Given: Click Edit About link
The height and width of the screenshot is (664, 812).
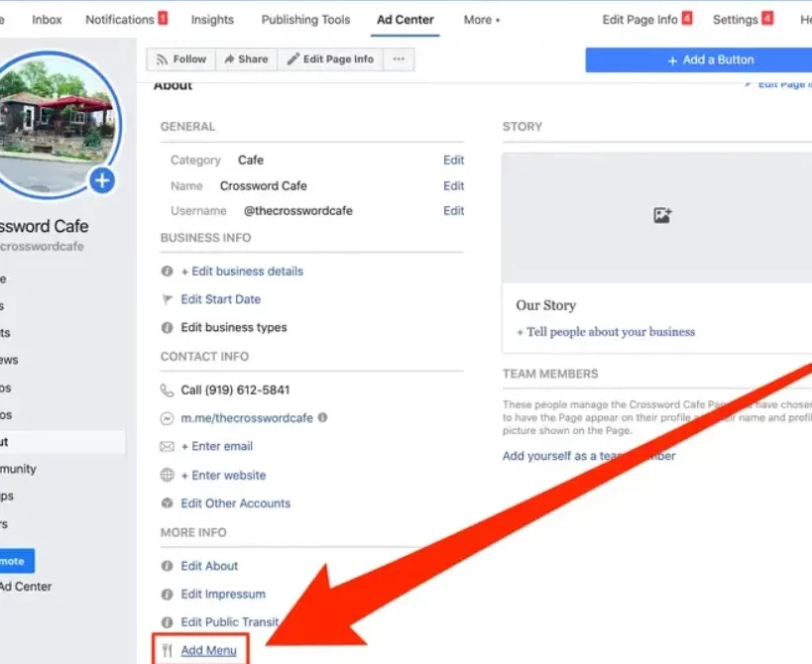Looking at the screenshot, I should pyautogui.click(x=209, y=566).
